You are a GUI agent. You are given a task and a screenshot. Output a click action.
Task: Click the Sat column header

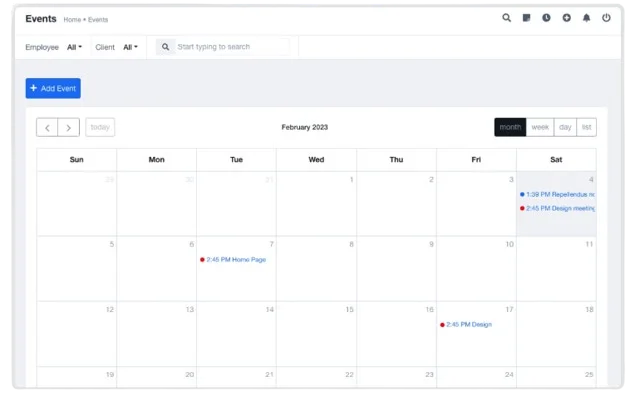tap(556, 160)
